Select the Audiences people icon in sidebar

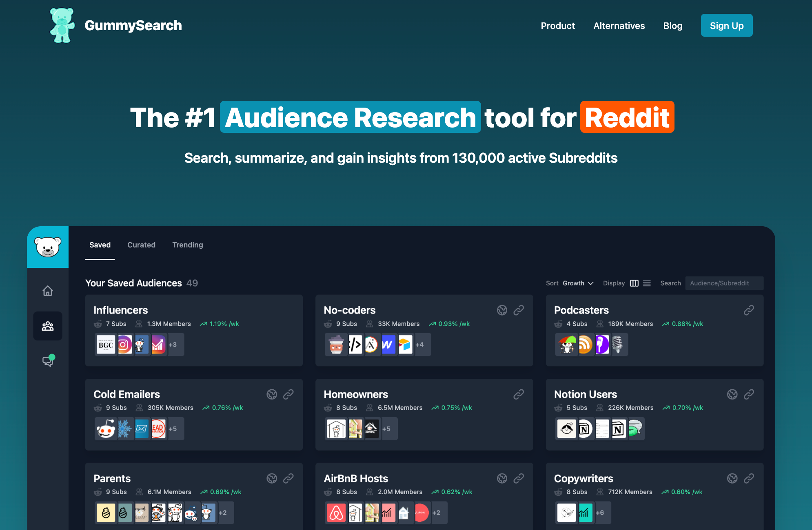pyautogui.click(x=48, y=326)
